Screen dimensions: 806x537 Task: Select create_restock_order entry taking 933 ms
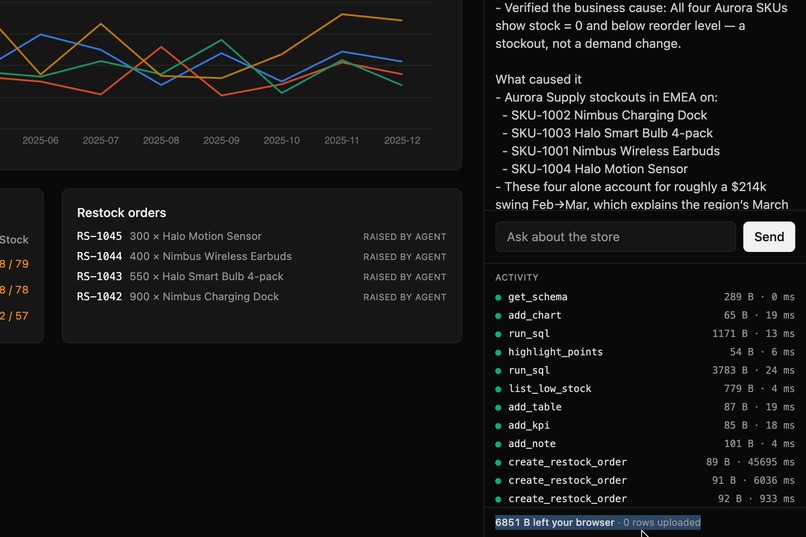[x=645, y=499]
